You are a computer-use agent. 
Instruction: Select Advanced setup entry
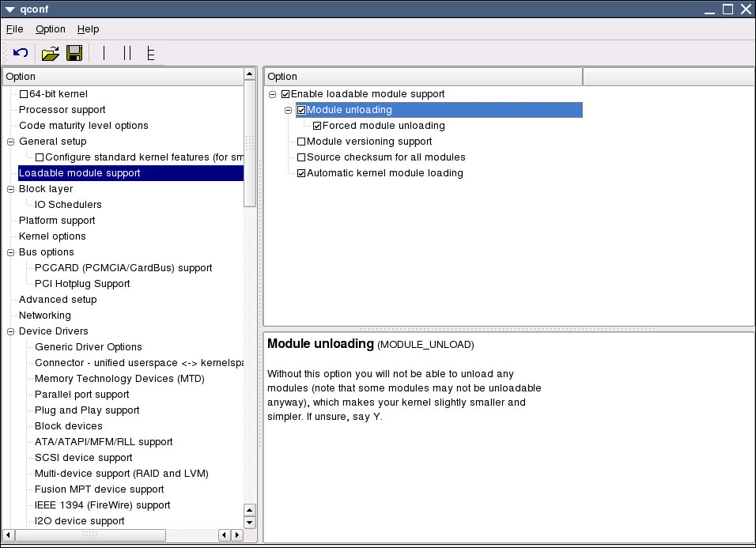(58, 300)
